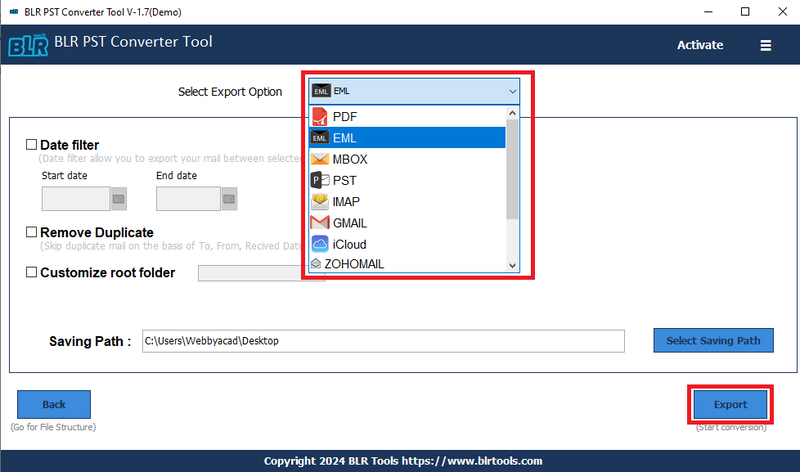The width and height of the screenshot is (800, 472).
Task: Click the Gmail icon in list
Action: click(x=320, y=223)
